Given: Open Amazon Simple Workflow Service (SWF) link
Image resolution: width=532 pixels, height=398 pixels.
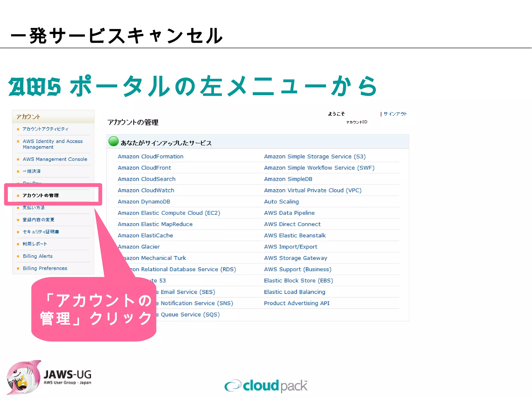Looking at the screenshot, I should pos(319,168).
